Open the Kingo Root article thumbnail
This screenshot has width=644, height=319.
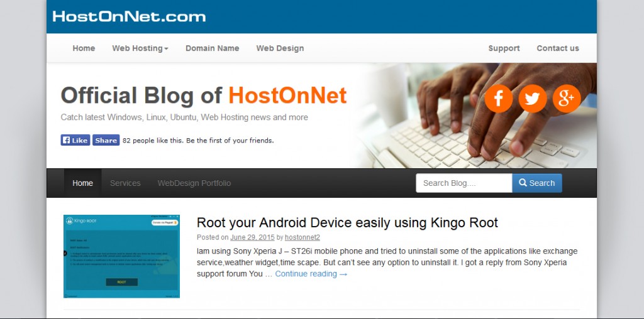121,256
